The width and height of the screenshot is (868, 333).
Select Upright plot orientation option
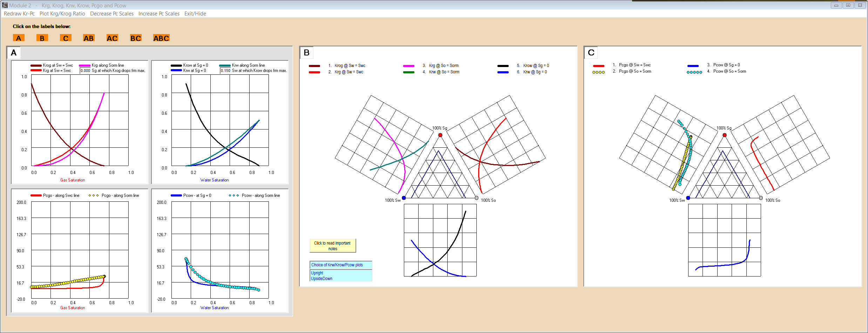point(317,273)
